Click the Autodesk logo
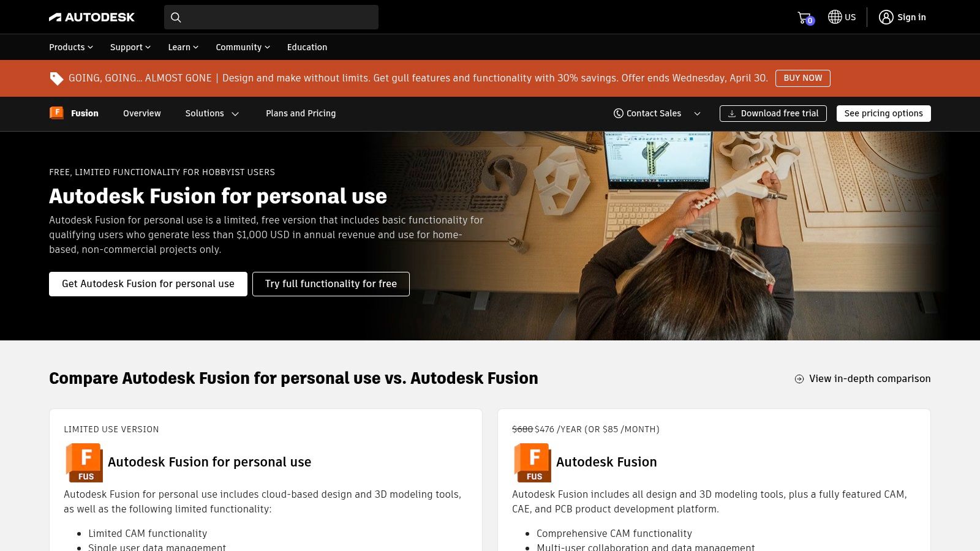Screen dimensions: 980x551 tap(92, 17)
